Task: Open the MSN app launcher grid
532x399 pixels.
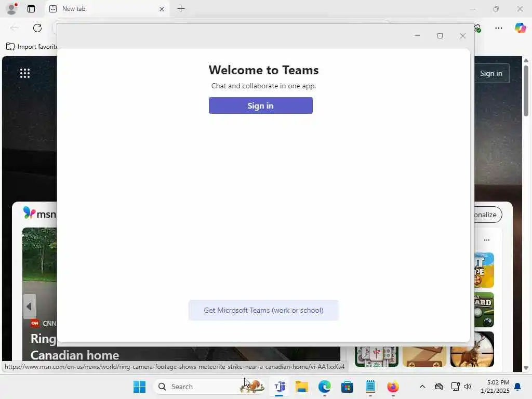Action: tap(25, 73)
